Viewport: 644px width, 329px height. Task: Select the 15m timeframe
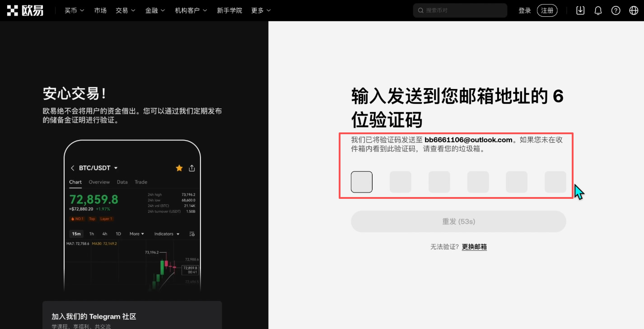pyautogui.click(x=76, y=234)
